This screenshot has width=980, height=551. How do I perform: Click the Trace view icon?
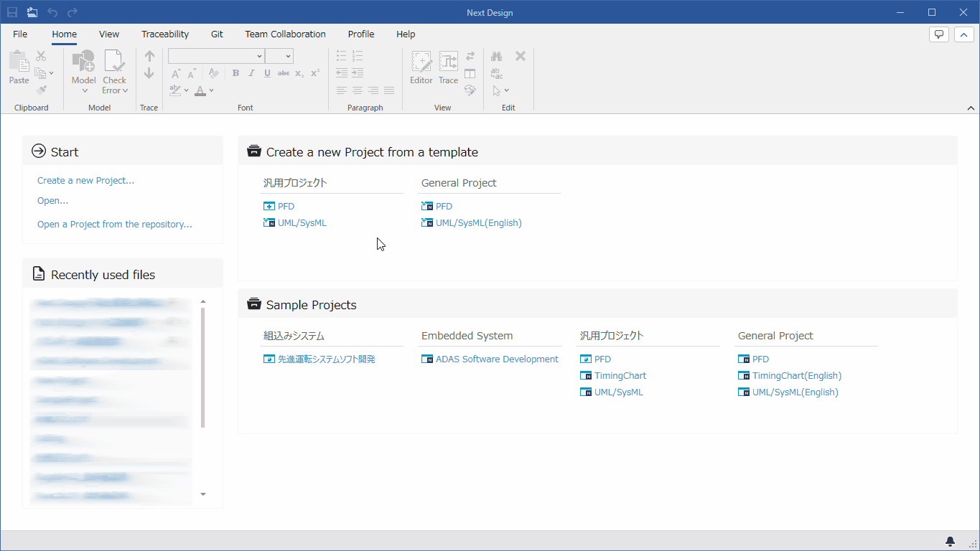(x=448, y=62)
